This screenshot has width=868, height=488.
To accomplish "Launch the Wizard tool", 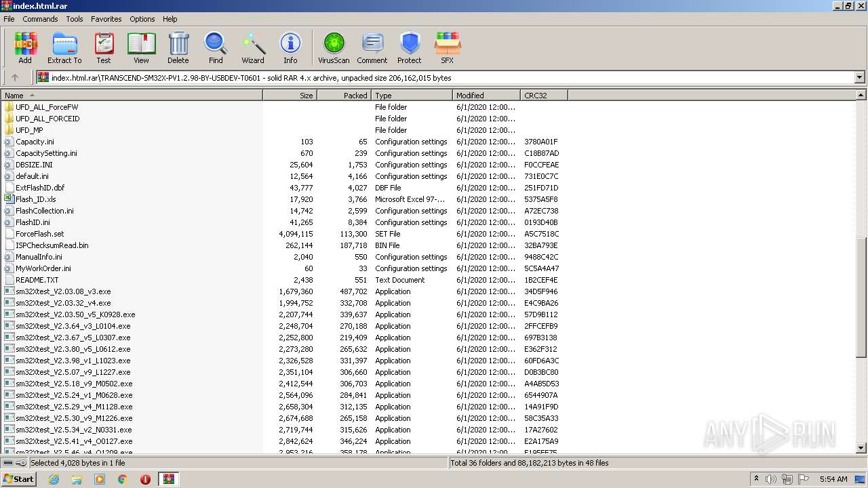I will [253, 47].
